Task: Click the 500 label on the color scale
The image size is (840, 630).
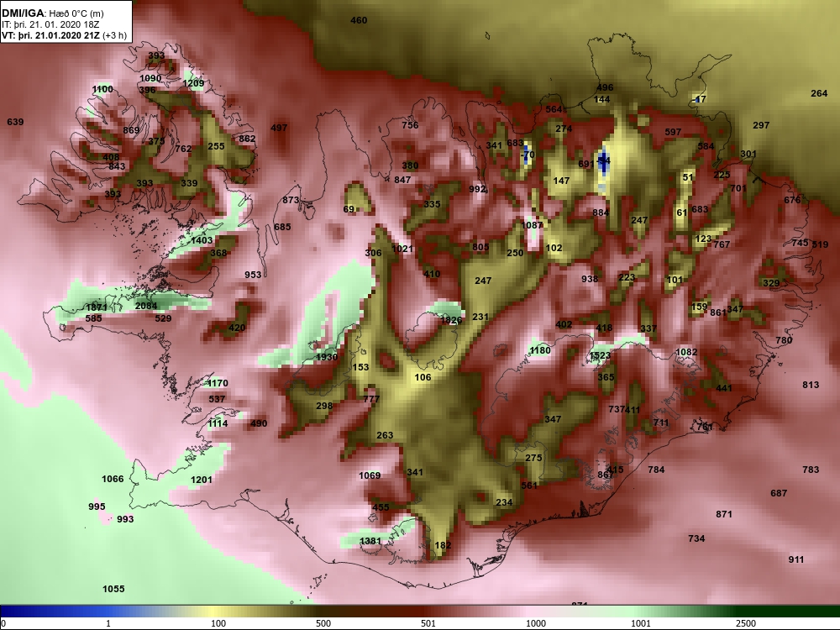Action: (x=323, y=623)
